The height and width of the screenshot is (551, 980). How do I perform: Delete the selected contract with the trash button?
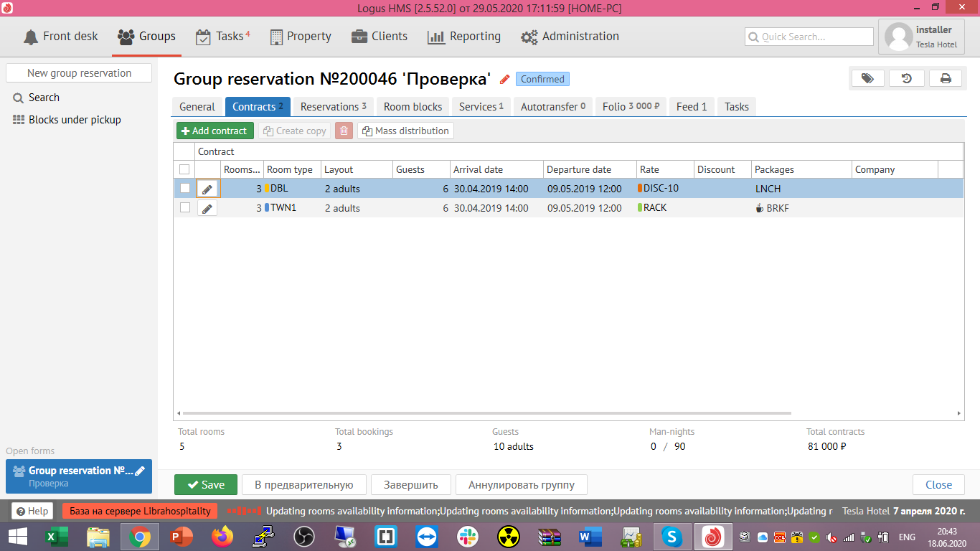(x=344, y=131)
